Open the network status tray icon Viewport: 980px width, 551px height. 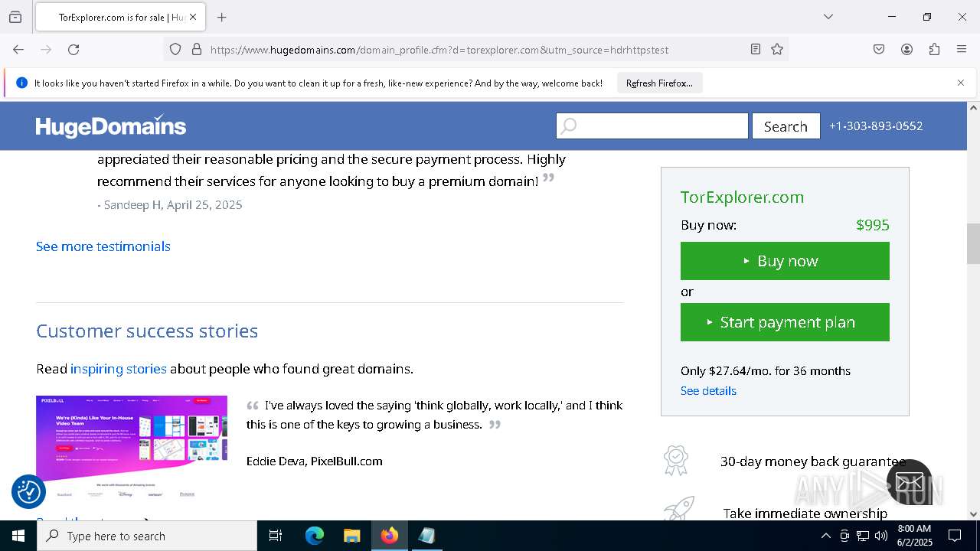[863, 536]
